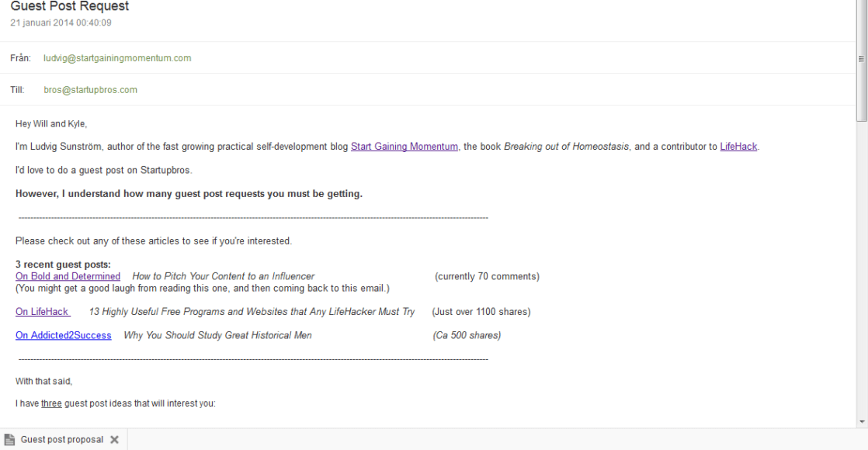Click the text (currently 70 comments)

(487, 276)
